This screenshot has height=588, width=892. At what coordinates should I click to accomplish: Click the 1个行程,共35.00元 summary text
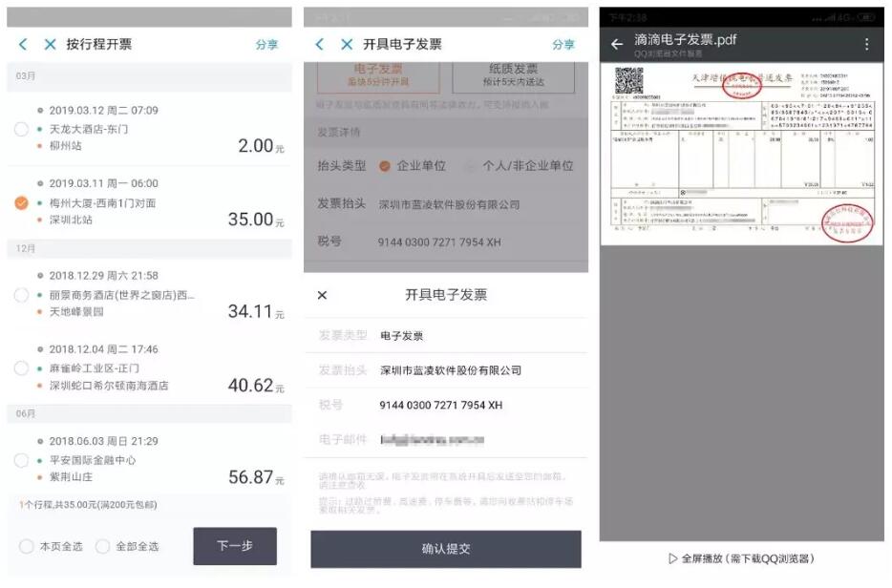click(x=88, y=505)
